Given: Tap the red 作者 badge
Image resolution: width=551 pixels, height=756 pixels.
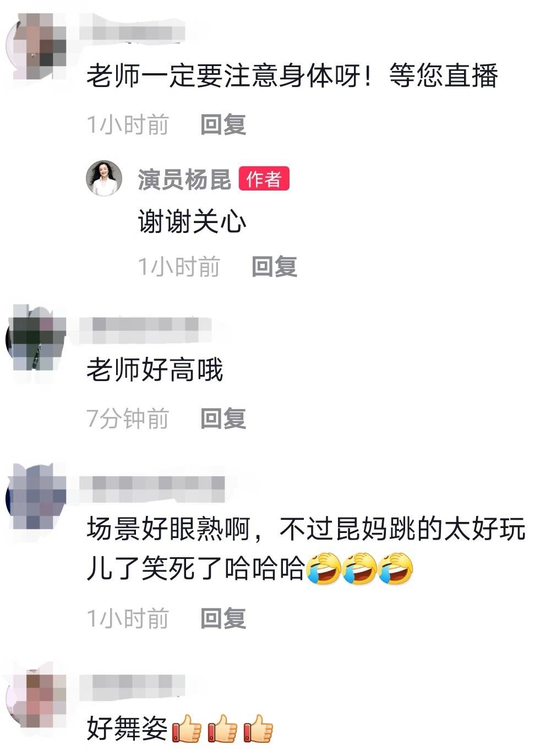Looking at the screenshot, I should 264,180.
